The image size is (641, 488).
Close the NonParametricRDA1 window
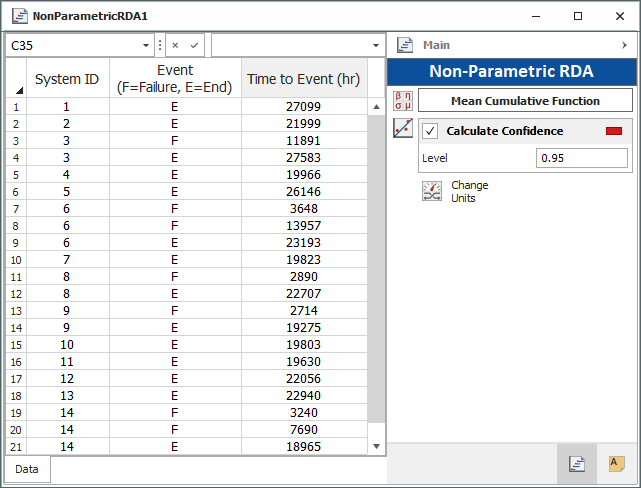[620, 16]
